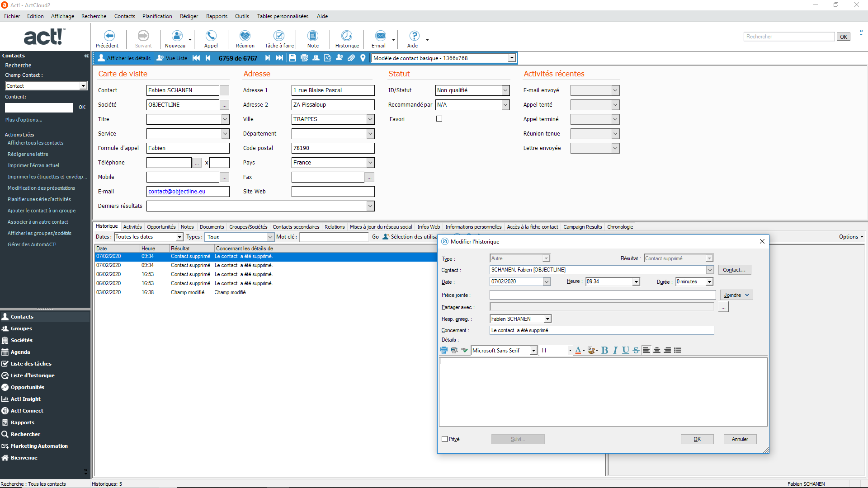Screen dimensions: 868x488
Task: Open the layout template dropdown
Action: [x=512, y=58]
